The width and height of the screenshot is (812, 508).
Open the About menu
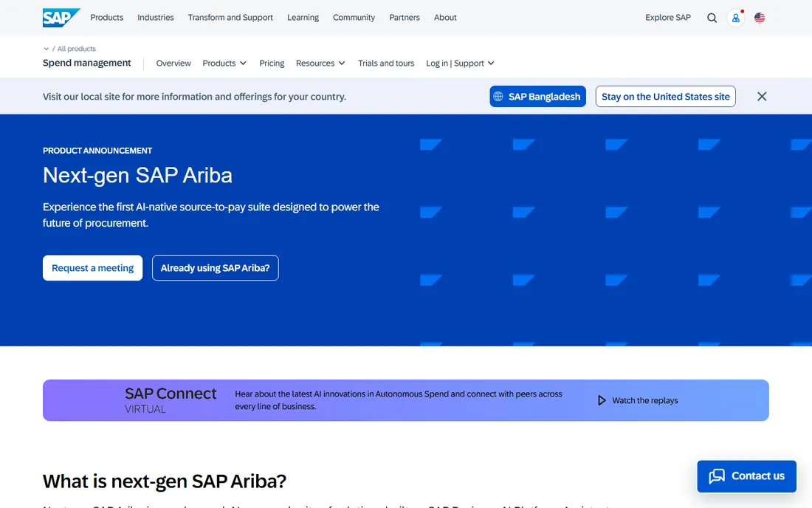[445, 18]
